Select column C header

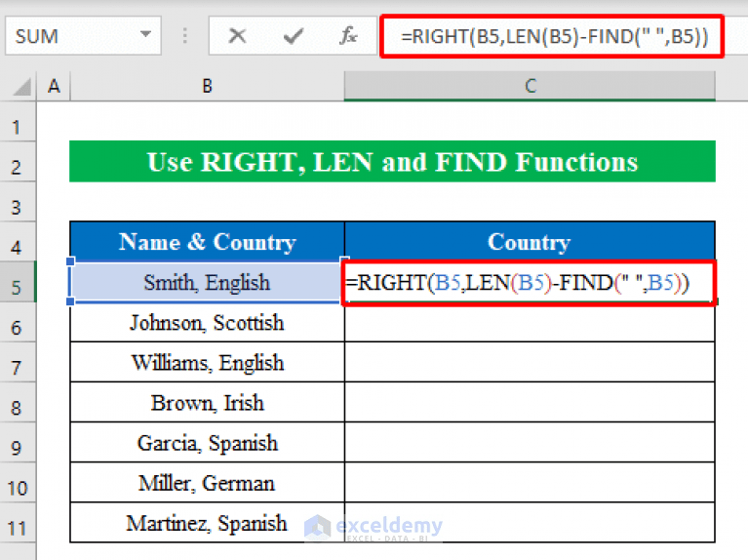click(x=530, y=87)
